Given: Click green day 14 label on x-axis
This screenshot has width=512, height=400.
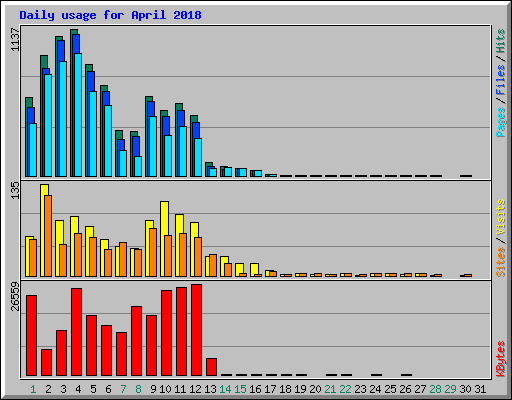Looking at the screenshot, I should coord(225,389).
